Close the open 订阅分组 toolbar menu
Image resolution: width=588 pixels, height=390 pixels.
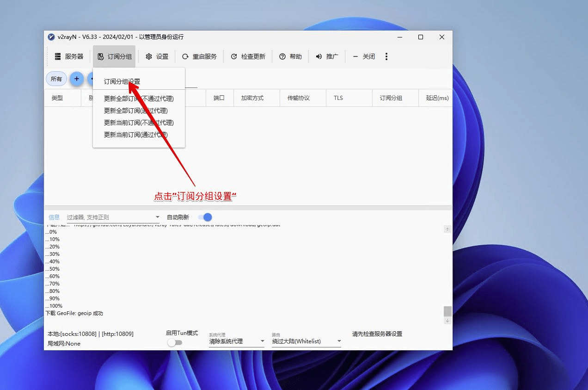click(x=114, y=56)
